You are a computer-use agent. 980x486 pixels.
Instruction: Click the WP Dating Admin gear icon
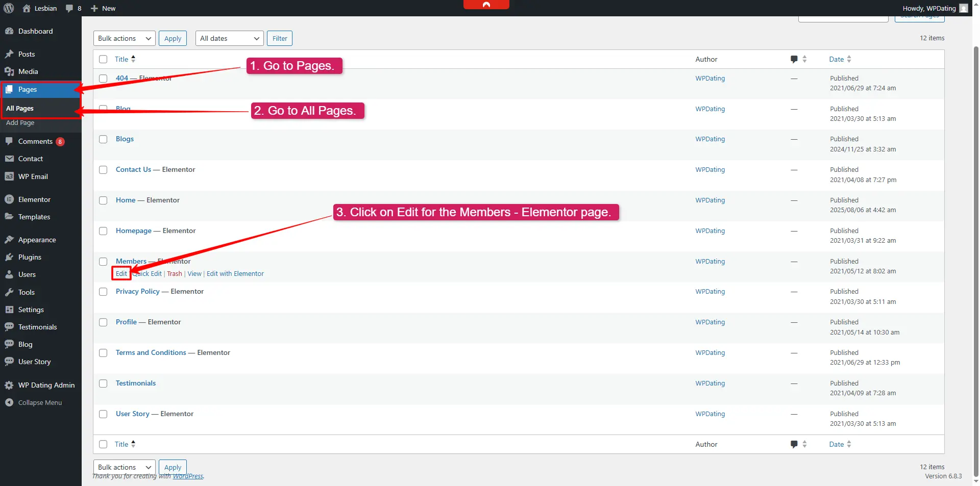pyautogui.click(x=9, y=385)
